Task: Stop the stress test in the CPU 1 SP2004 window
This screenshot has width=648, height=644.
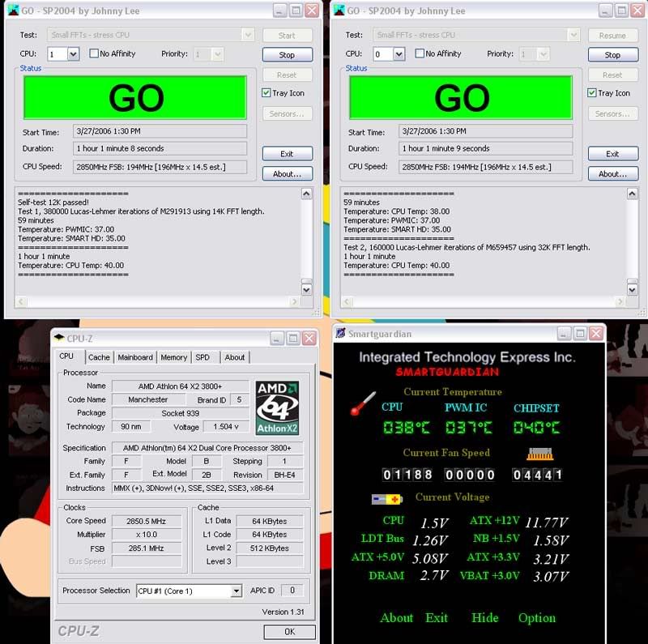Action: [288, 54]
